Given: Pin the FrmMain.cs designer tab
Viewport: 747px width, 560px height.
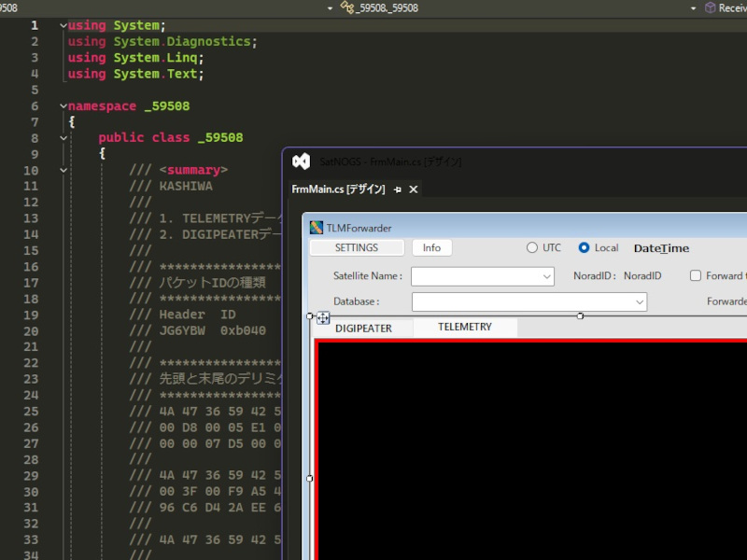Looking at the screenshot, I should [x=397, y=189].
